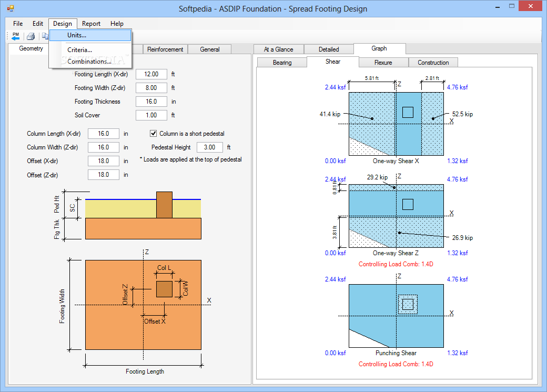Click the PM back-arrow toolbar icon
Viewport: 547px width, 392px height.
coord(16,36)
